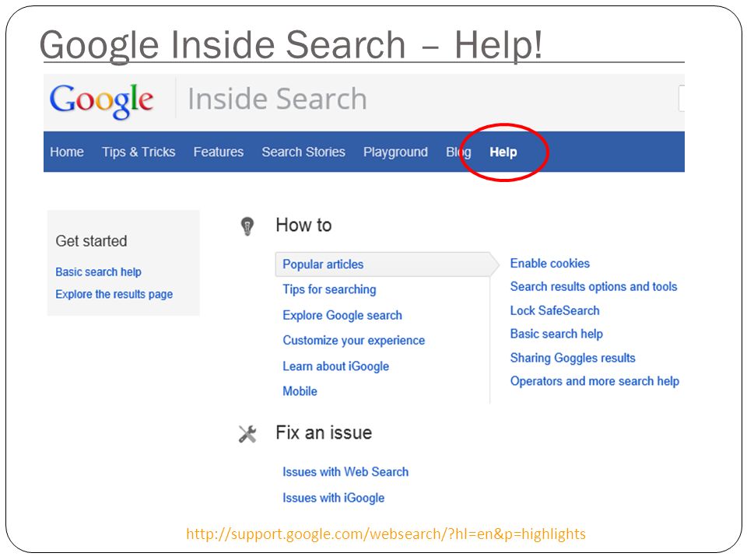Image resolution: width=747 pixels, height=560 pixels.
Task: Click Basic search help under Get started
Action: 99,272
